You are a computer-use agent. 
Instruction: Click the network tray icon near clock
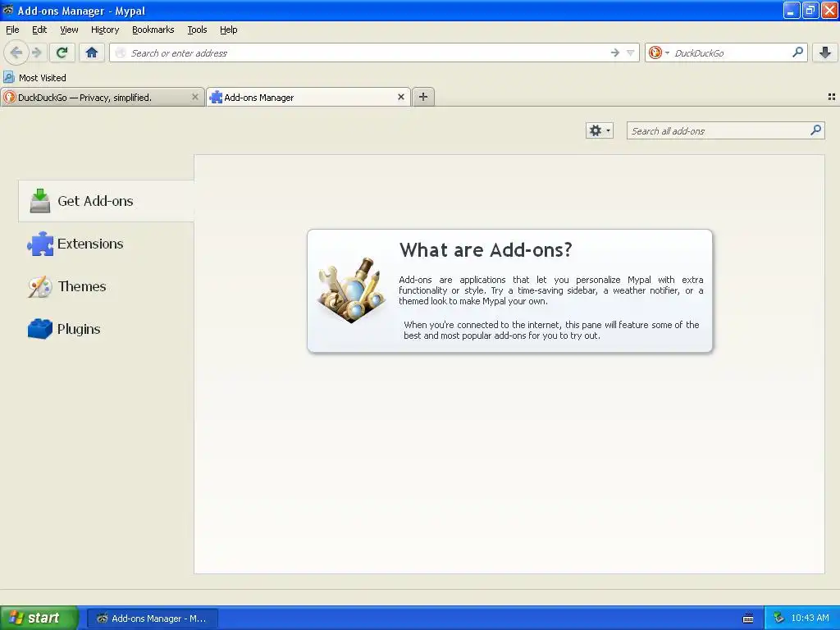click(778, 618)
